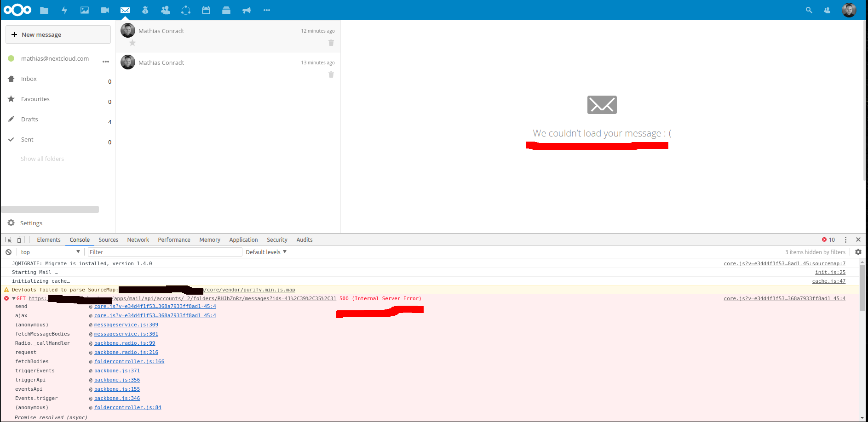Open the Gallery app icon
Viewport: 868px width, 422px height.
[x=85, y=10]
